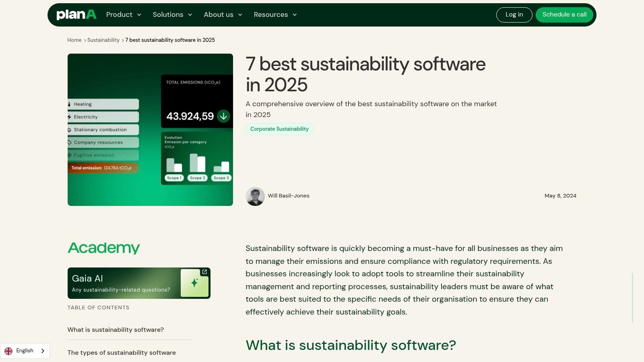Image resolution: width=644 pixels, height=362 pixels.
Task: Open the Academy logo link
Action: [104, 248]
